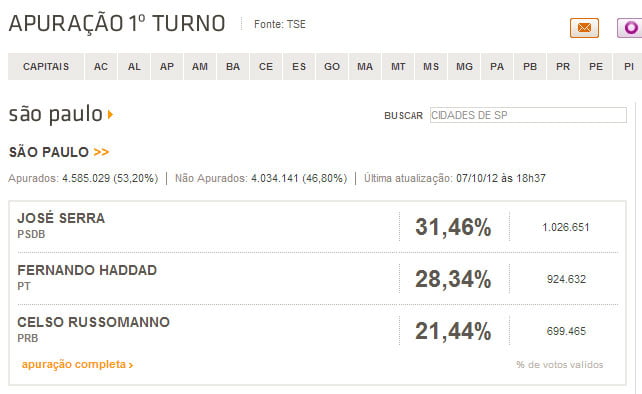Click the CELSO RUSSOMANNO candidate name

(93, 322)
